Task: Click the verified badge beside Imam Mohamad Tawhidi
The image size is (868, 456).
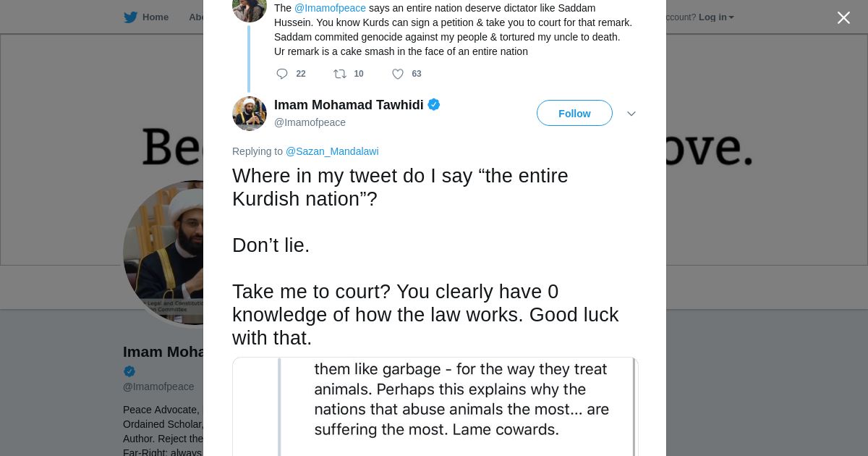Action: point(434,105)
